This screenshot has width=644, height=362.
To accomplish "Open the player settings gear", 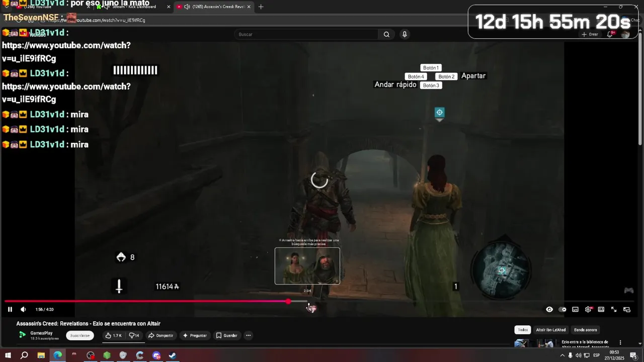I will click(x=588, y=309).
